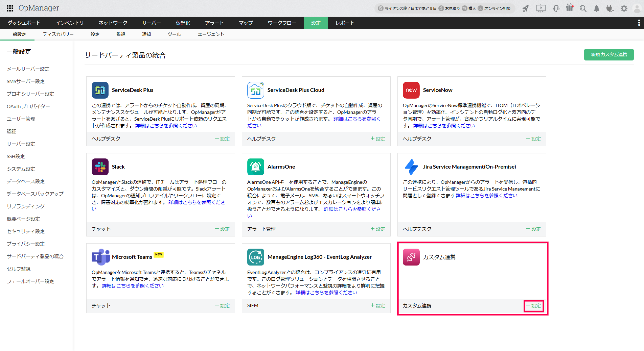Image resolution: width=644 pixels, height=351 pixels.
Task: Open the gear settings icon
Action: point(624,8)
